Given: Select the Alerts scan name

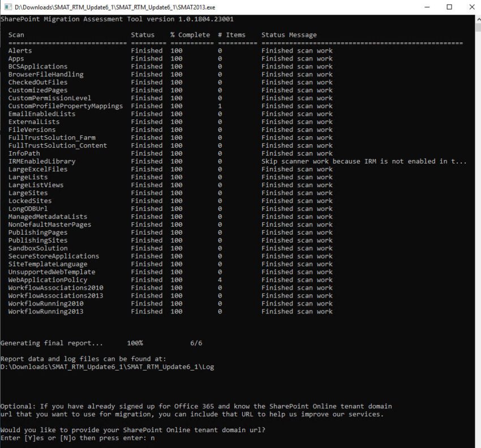Looking at the screenshot, I should point(20,51).
